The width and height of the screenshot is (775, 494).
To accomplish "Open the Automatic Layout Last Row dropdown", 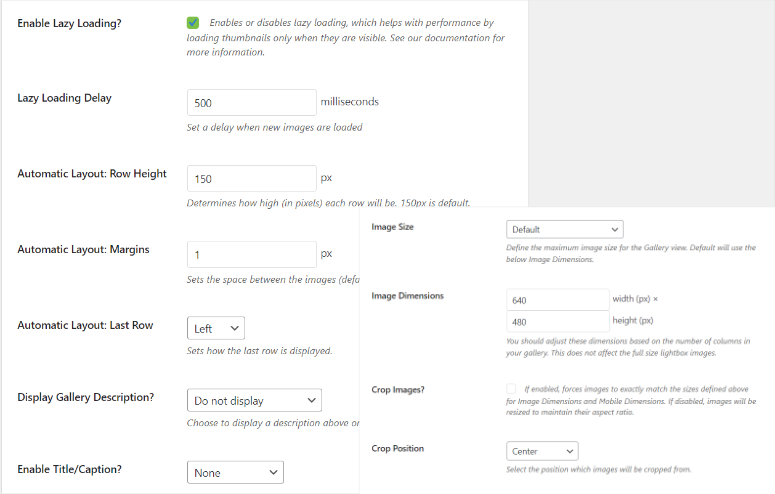I will [215, 328].
